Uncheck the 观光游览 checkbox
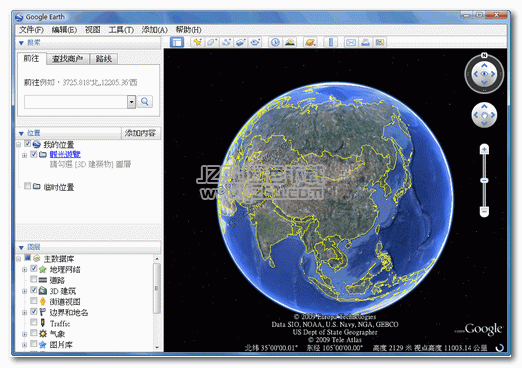 tap(34, 154)
